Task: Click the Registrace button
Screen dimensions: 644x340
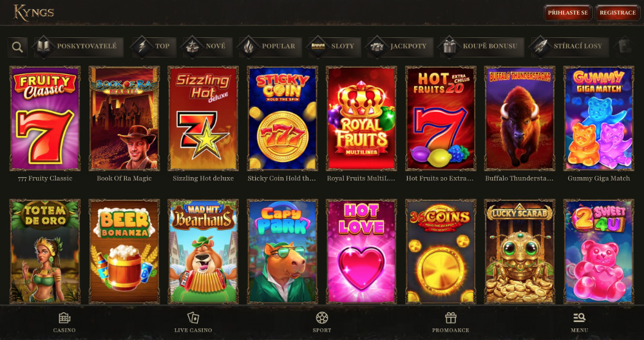Action: pos(618,13)
